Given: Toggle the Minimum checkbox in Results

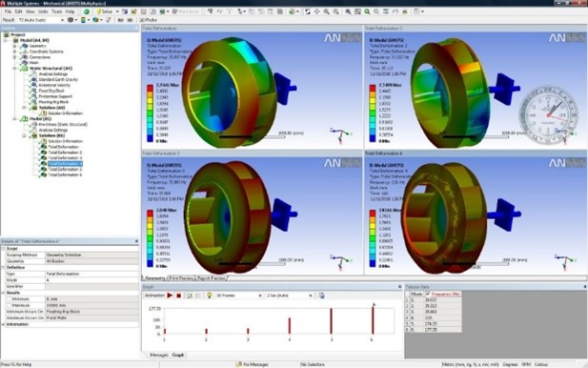Looking at the screenshot, I should [9, 299].
